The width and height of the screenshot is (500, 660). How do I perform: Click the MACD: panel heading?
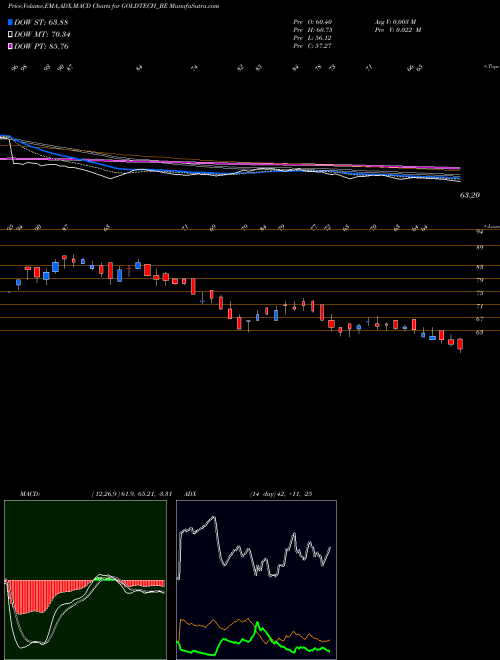29,494
